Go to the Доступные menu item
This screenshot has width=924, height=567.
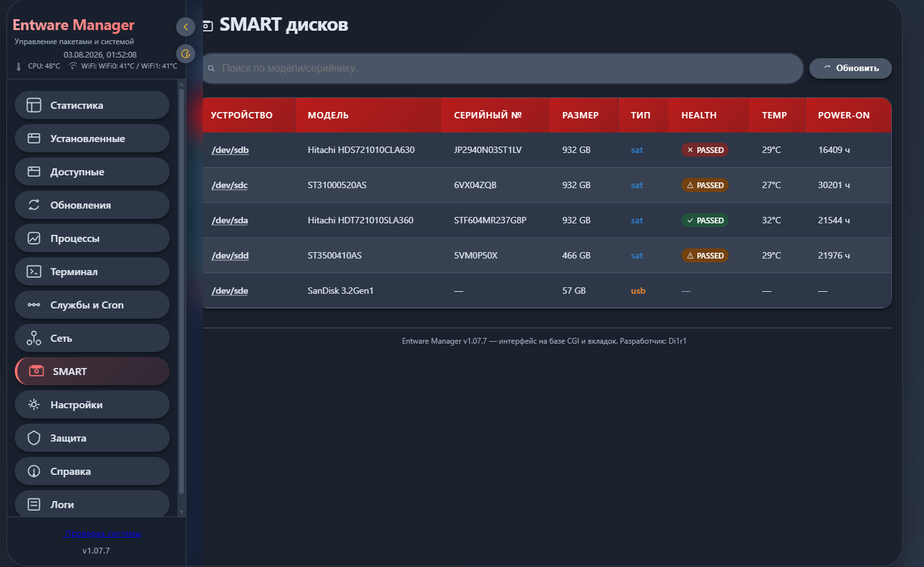92,172
